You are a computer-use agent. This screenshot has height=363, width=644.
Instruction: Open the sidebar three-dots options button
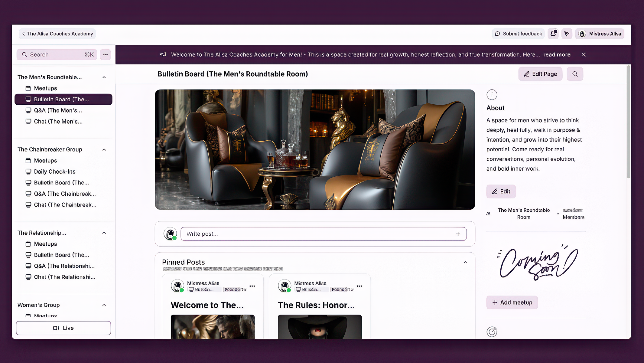click(x=105, y=54)
